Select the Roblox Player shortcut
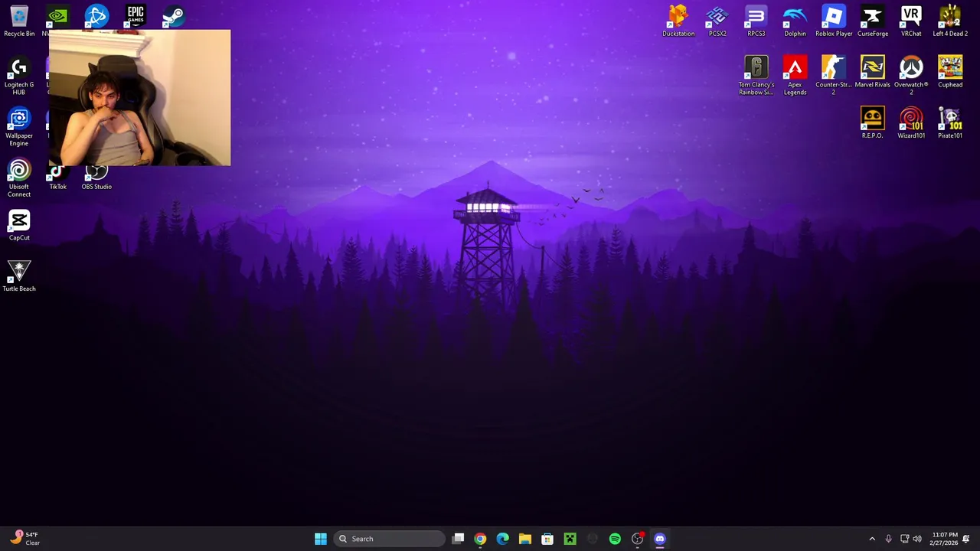Image resolution: width=980 pixels, height=551 pixels. [834, 21]
